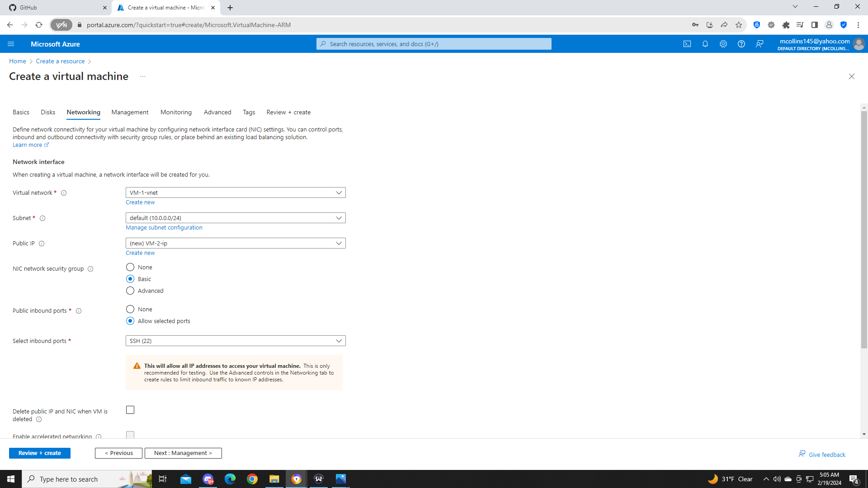Click the Azure search bar
Viewport: 868px width, 488px height.
(434, 44)
